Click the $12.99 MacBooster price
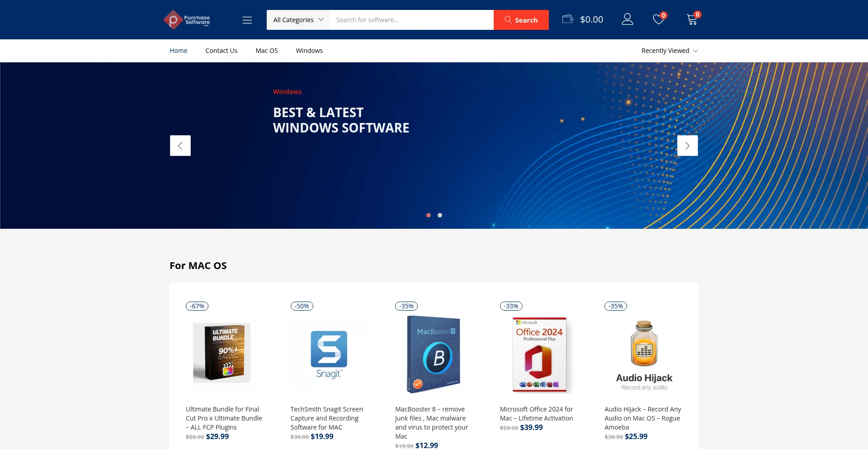 tap(427, 445)
